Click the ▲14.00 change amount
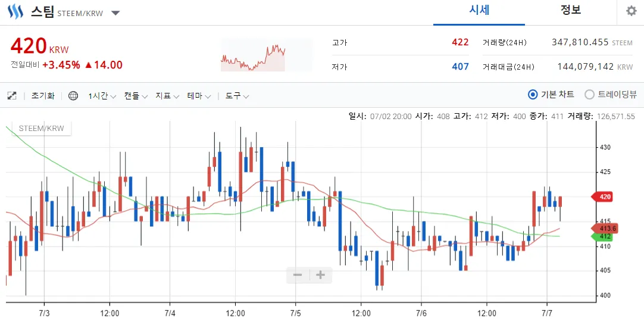 104,64
